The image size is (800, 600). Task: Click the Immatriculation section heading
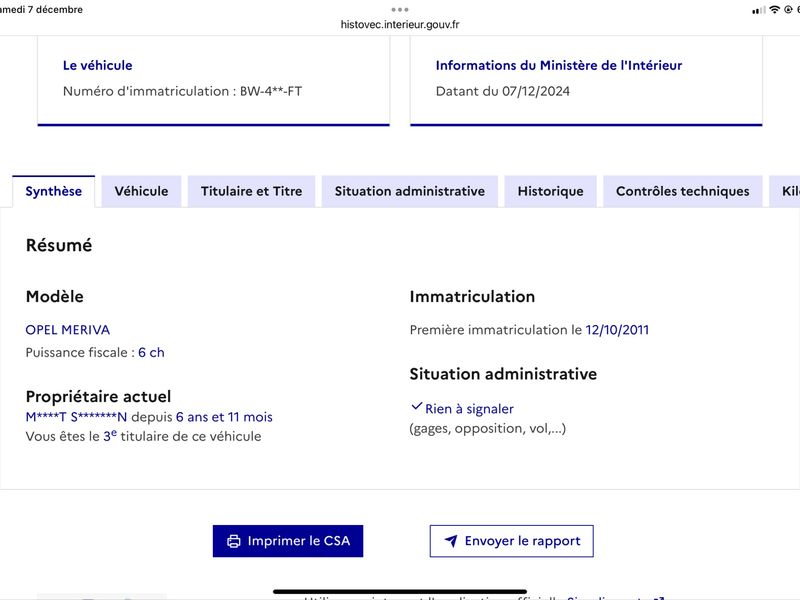pos(472,296)
